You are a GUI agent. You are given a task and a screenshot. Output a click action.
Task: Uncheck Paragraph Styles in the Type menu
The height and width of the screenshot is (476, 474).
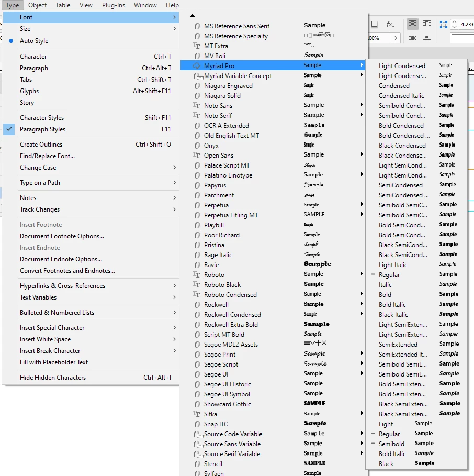91,129
